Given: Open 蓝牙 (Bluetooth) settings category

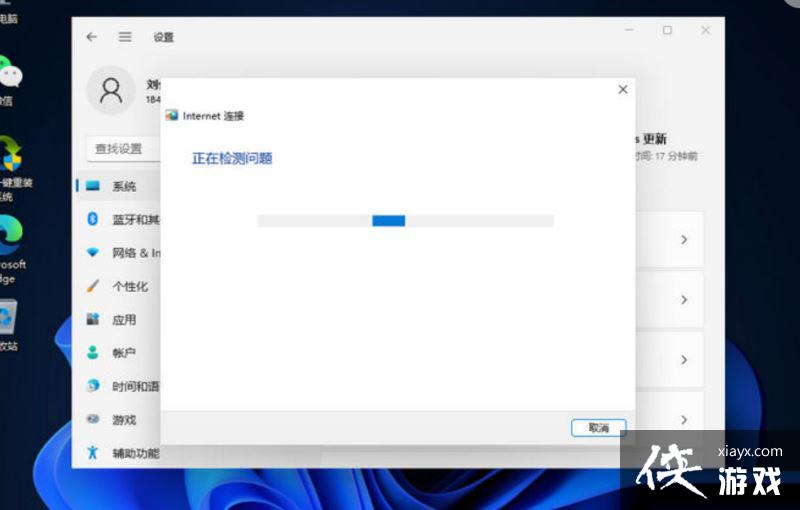Looking at the screenshot, I should pos(118,219).
